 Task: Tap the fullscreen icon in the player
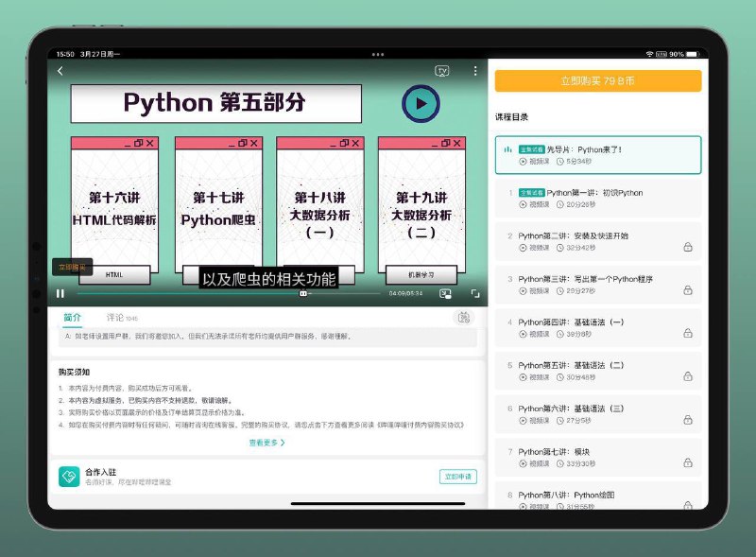click(x=475, y=294)
